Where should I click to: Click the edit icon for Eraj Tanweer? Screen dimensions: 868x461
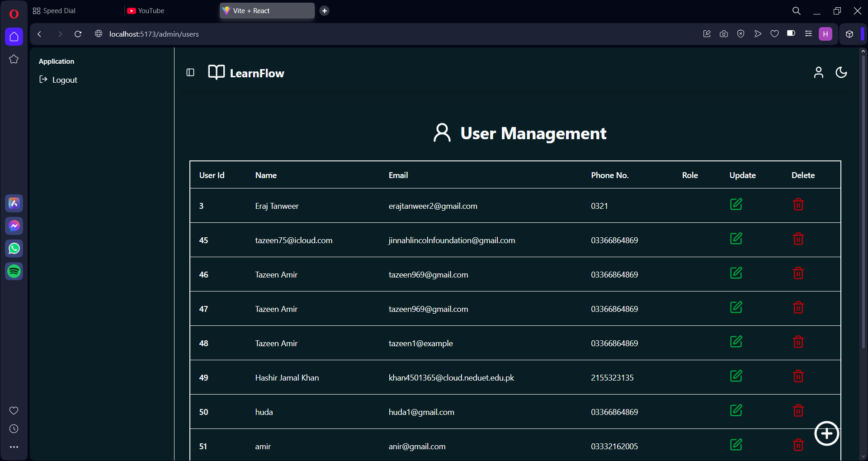[x=736, y=204]
